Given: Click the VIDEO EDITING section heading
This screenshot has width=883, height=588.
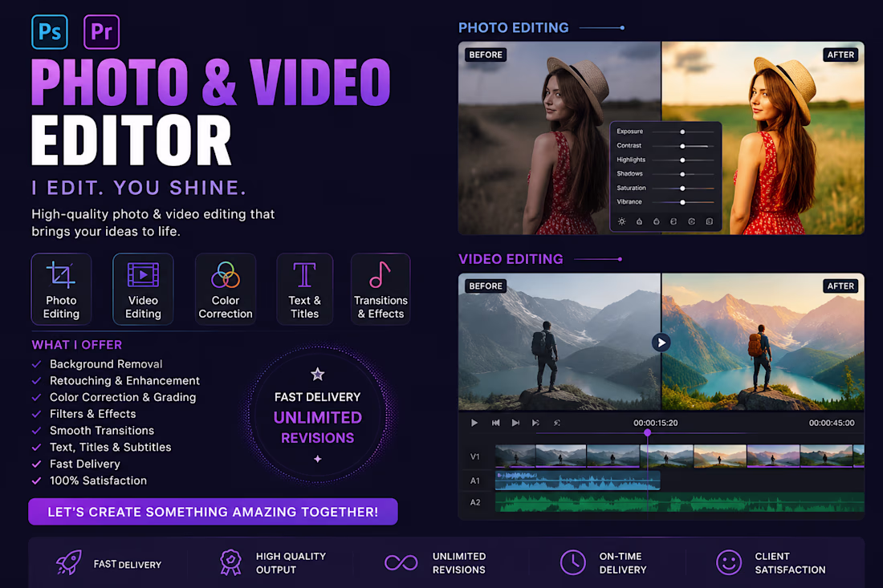Looking at the screenshot, I should click(511, 259).
